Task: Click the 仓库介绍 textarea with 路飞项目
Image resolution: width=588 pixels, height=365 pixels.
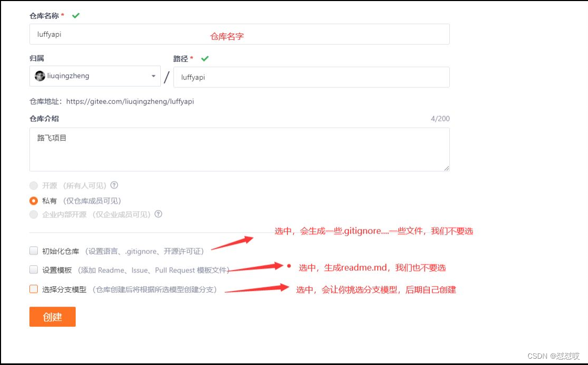Action: tap(239, 150)
